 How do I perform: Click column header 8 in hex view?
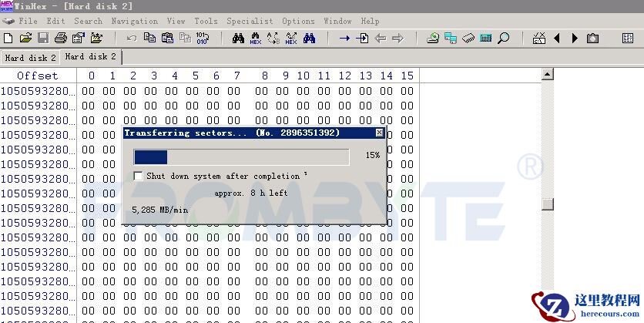click(x=264, y=76)
